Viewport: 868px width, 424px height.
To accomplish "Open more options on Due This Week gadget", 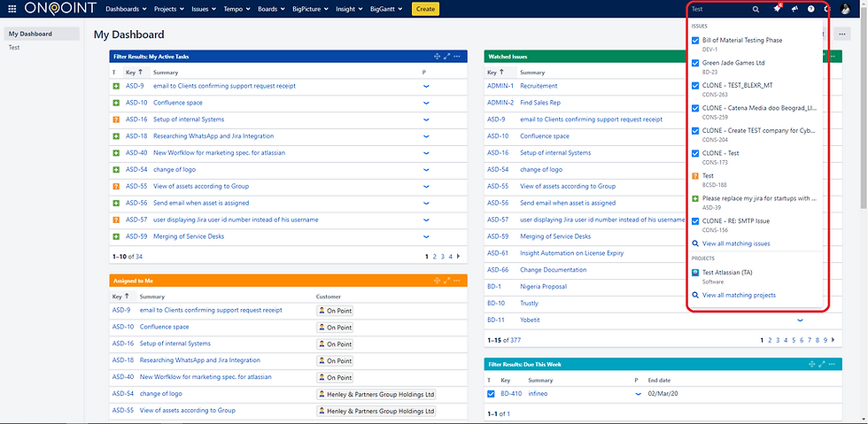I will 832,364.
